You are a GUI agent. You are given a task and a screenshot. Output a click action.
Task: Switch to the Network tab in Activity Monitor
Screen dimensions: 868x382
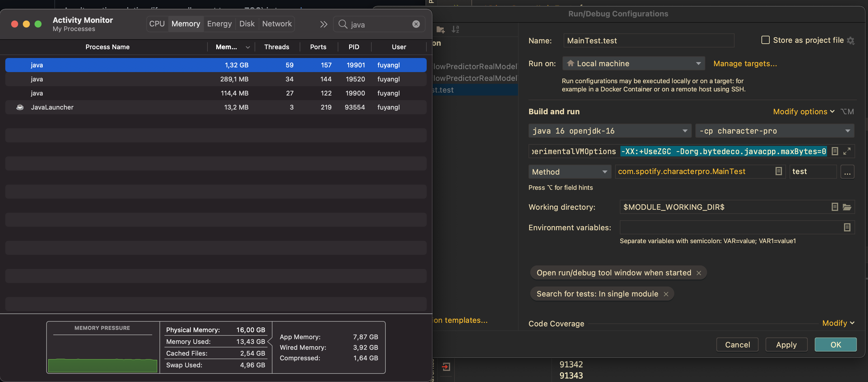pos(277,24)
